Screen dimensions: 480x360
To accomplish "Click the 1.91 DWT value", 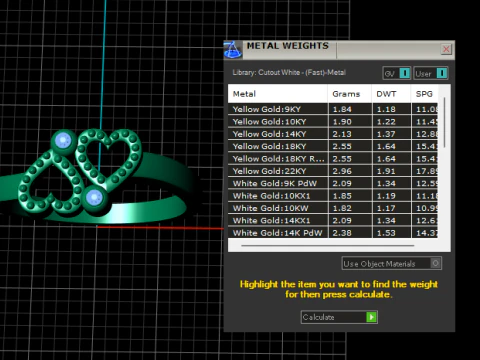I will (386, 171).
